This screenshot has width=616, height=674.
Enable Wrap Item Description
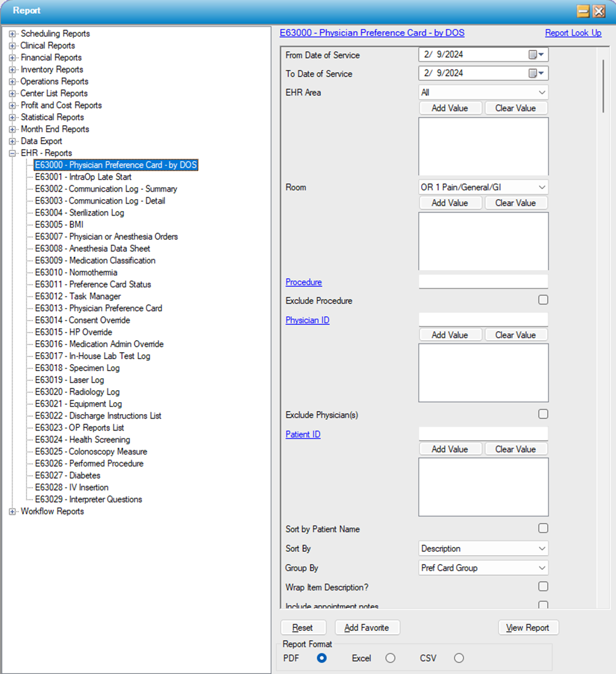pos(543,586)
